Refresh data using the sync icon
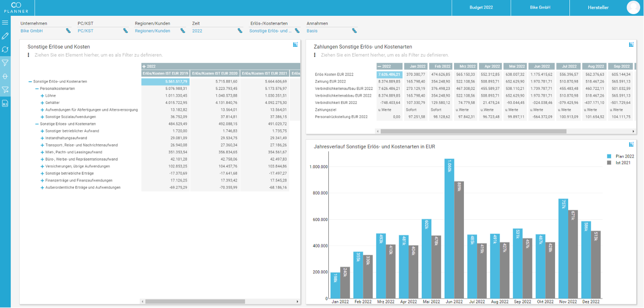The image size is (644, 308). (6, 49)
